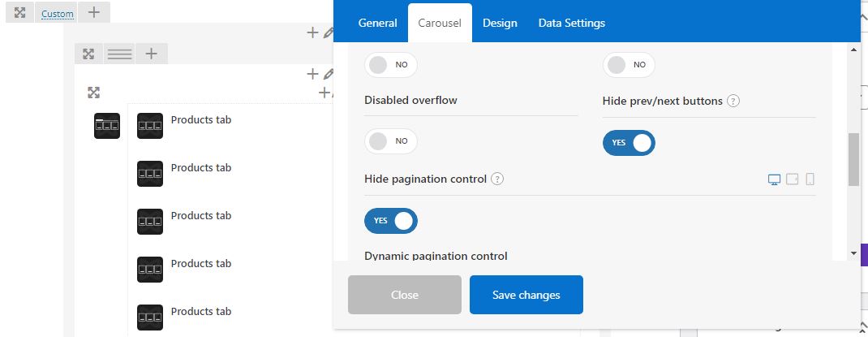Open help tooltip for Hide pagination control
Image resolution: width=868 pixels, height=337 pixels.
point(497,179)
